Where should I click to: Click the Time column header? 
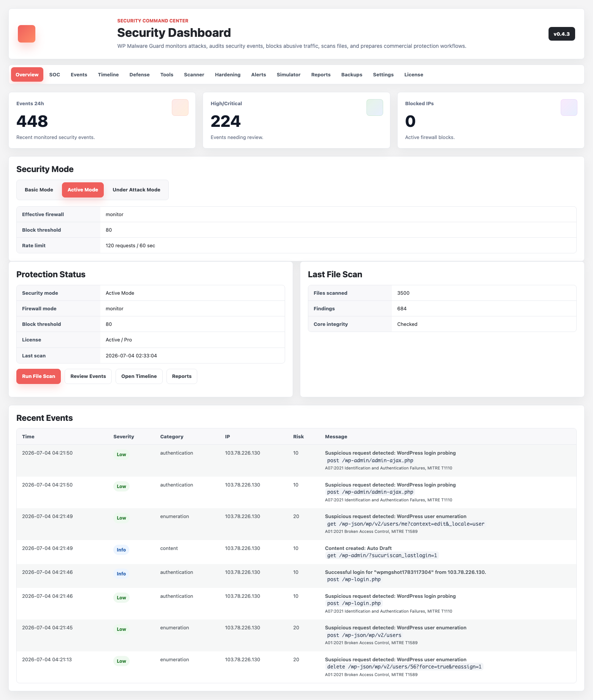[x=28, y=437]
